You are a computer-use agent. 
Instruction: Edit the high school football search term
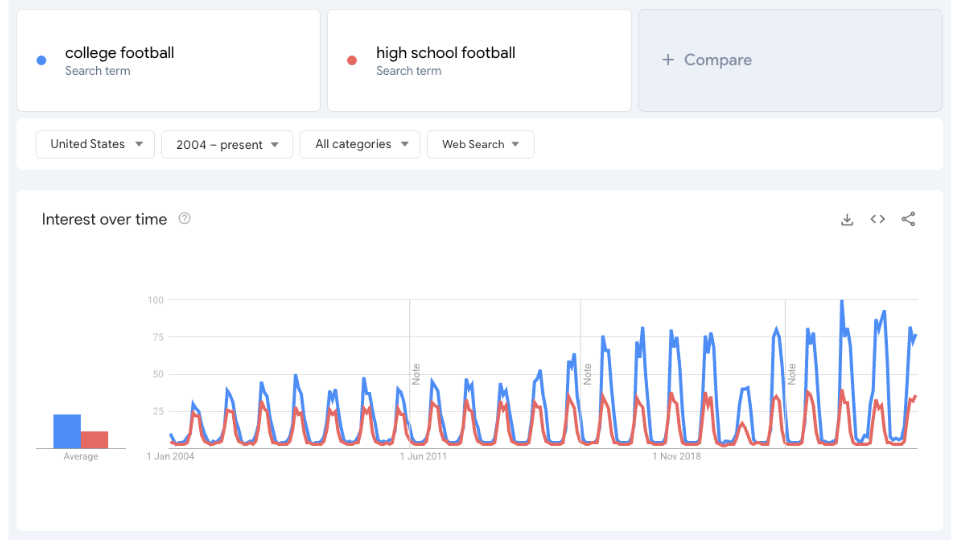445,53
